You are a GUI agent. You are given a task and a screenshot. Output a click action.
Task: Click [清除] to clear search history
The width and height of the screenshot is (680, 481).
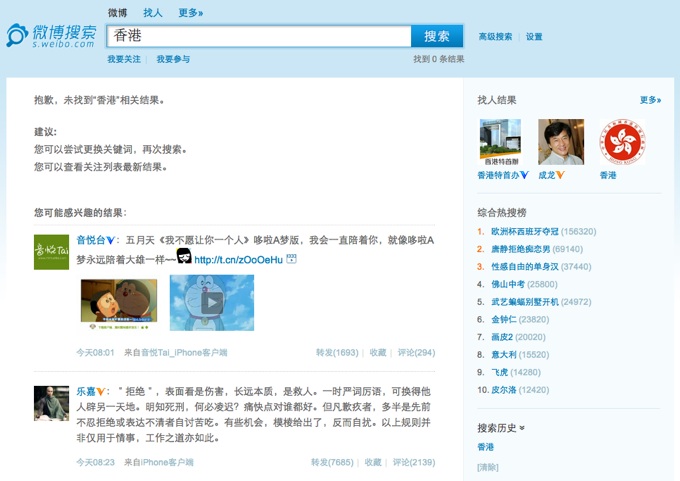(x=488, y=467)
